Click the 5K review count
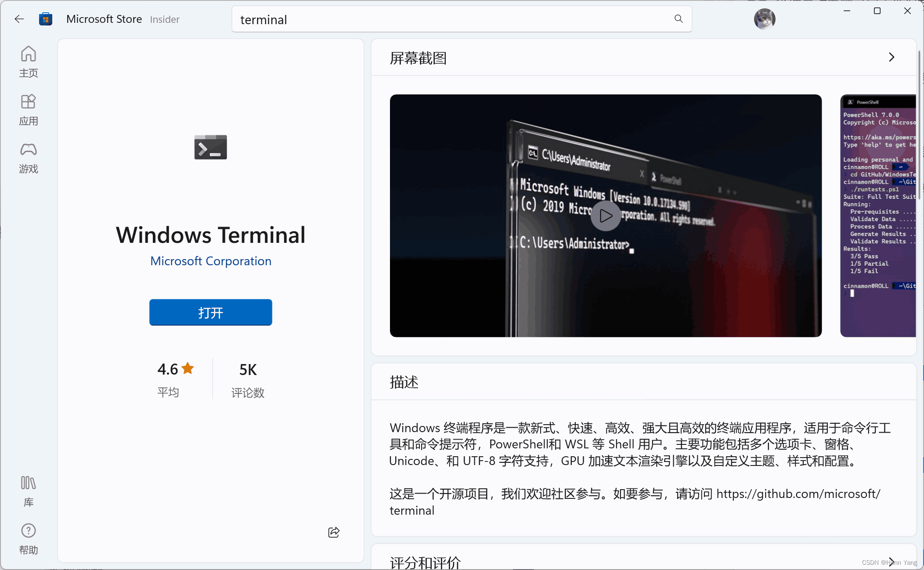Viewport: 924px width, 570px height. pyautogui.click(x=248, y=379)
